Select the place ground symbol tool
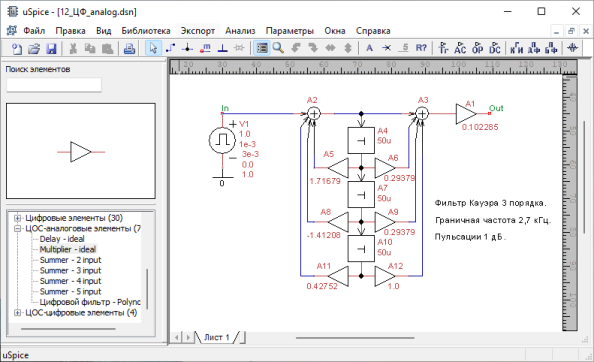This screenshot has width=594, height=362. point(222,48)
